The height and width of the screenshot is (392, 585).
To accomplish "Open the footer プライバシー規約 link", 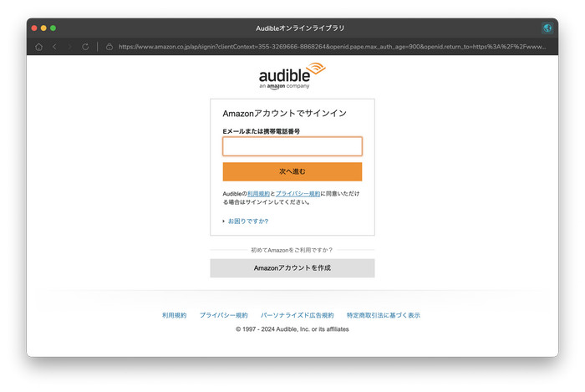I will pyautogui.click(x=223, y=315).
